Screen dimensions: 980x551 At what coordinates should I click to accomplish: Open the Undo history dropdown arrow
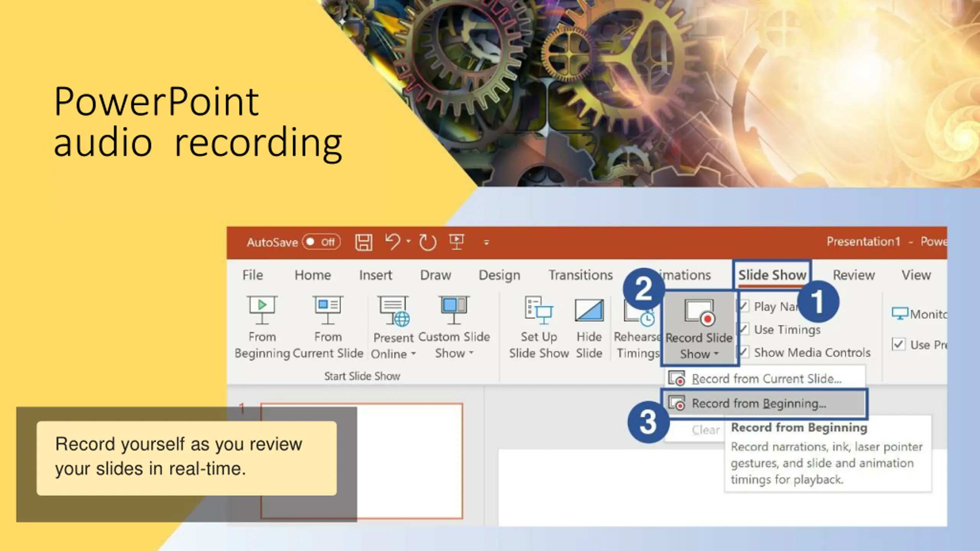[x=408, y=241]
